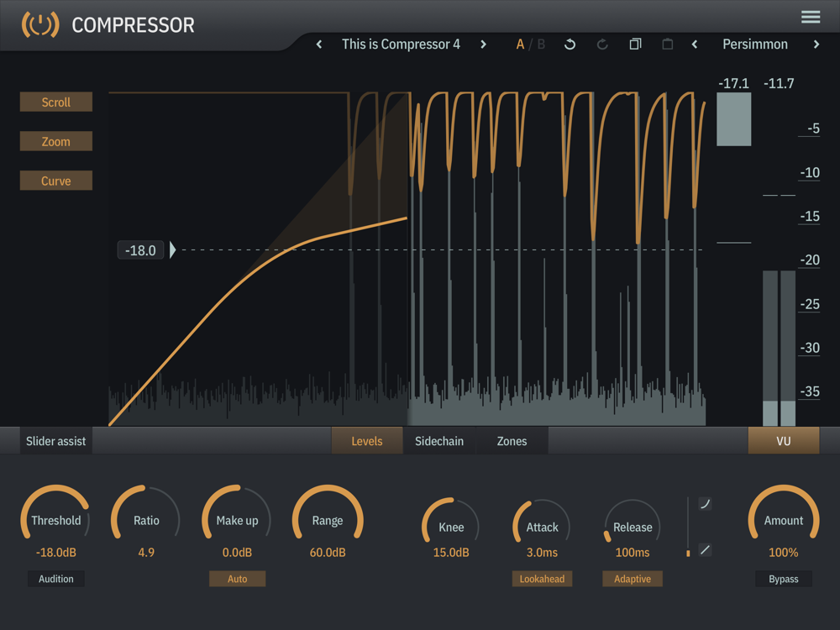Open preset name 'This is Compressor 4'
Image resolution: width=840 pixels, height=630 pixels.
click(x=401, y=45)
